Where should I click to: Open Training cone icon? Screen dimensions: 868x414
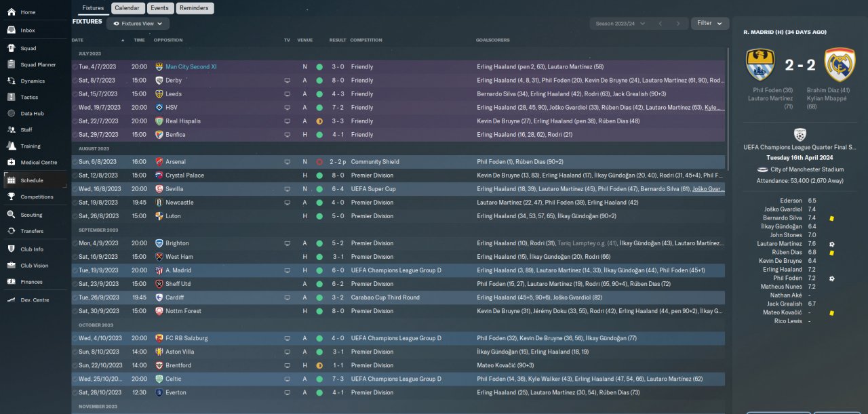pos(11,146)
